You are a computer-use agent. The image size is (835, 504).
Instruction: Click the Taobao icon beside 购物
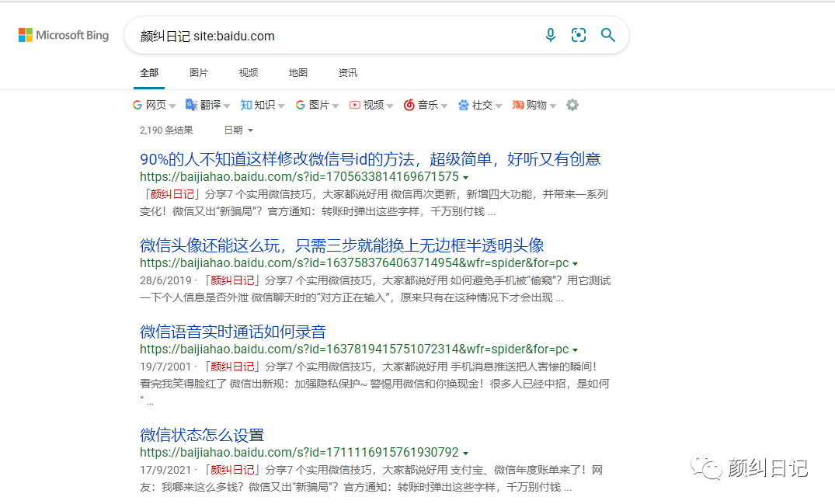517,105
